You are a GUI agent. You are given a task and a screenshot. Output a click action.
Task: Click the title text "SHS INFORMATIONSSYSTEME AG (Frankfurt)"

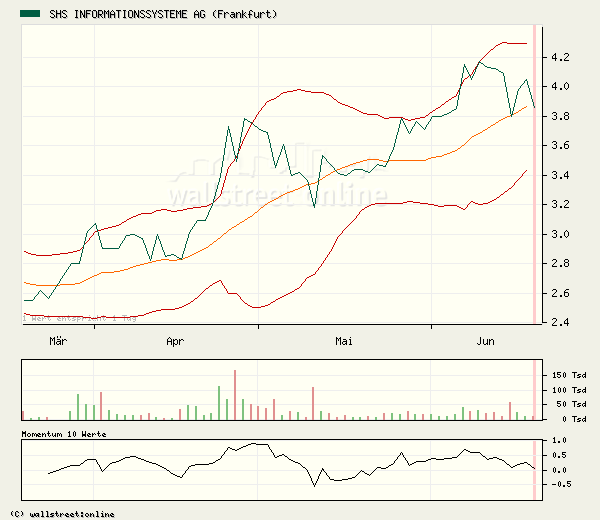pos(163,15)
